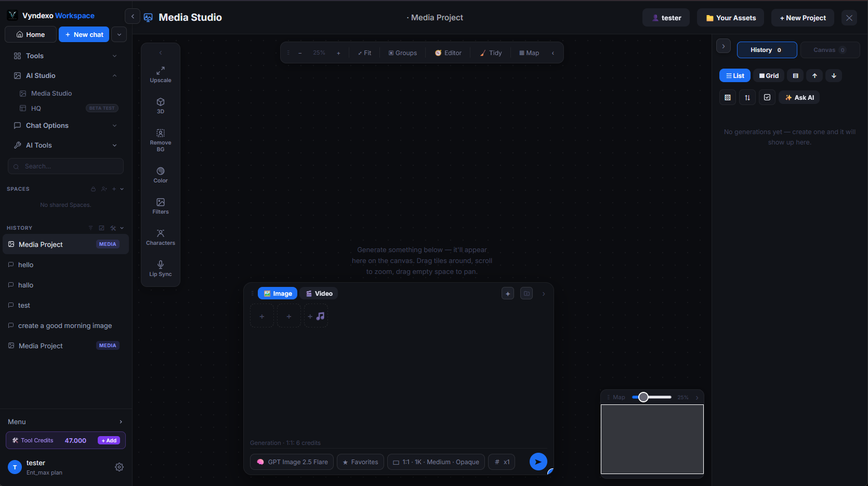868x486 pixels.
Task: Toggle the Editor on the canvas toolbar
Action: pyautogui.click(x=448, y=53)
